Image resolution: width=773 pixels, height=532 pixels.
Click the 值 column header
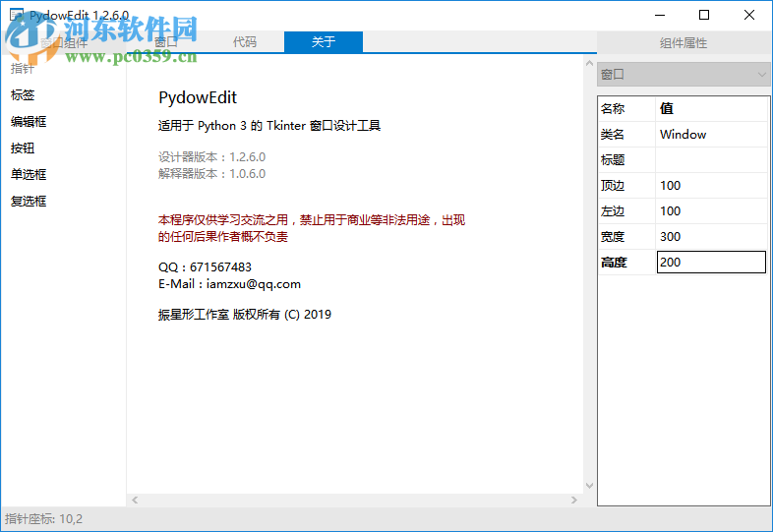[711, 108]
